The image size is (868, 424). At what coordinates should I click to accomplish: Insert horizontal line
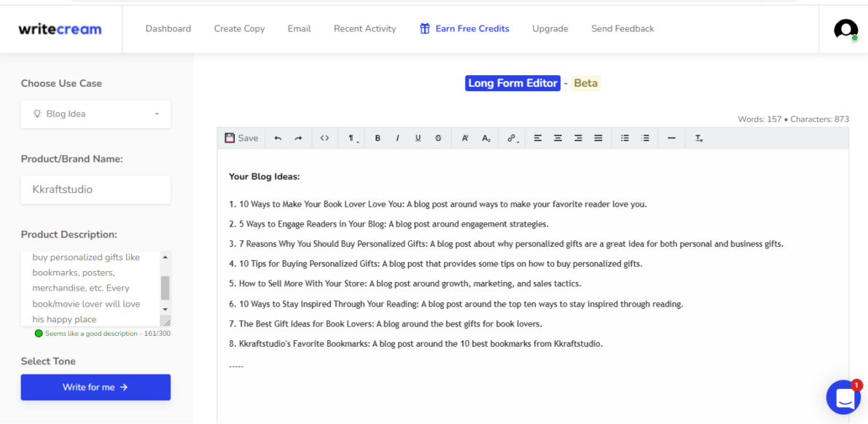tap(671, 138)
